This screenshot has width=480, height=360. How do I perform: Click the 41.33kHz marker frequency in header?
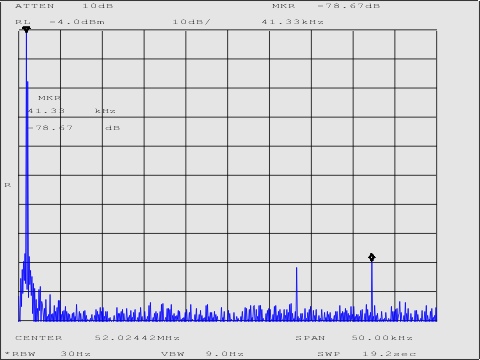tap(292, 22)
